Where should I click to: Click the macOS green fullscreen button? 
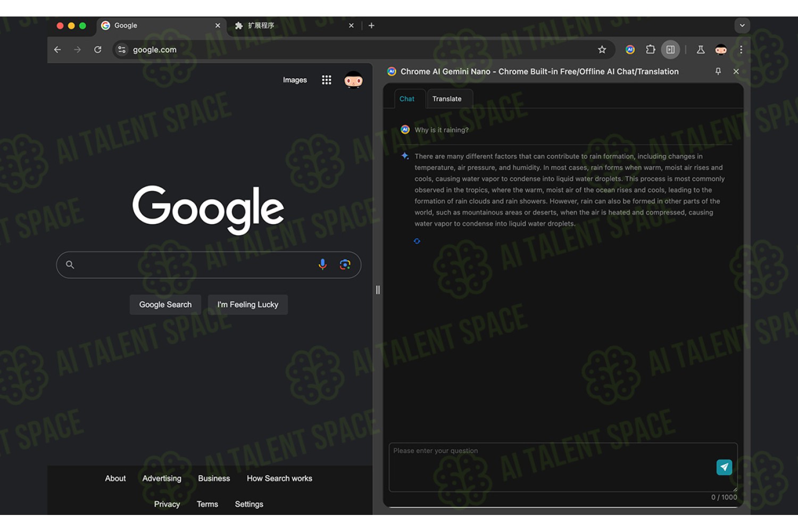point(82,26)
